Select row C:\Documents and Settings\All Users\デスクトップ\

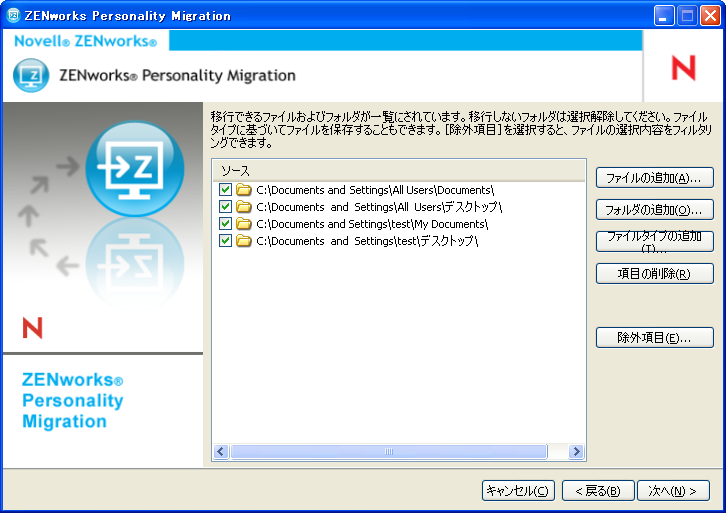[x=379, y=207]
